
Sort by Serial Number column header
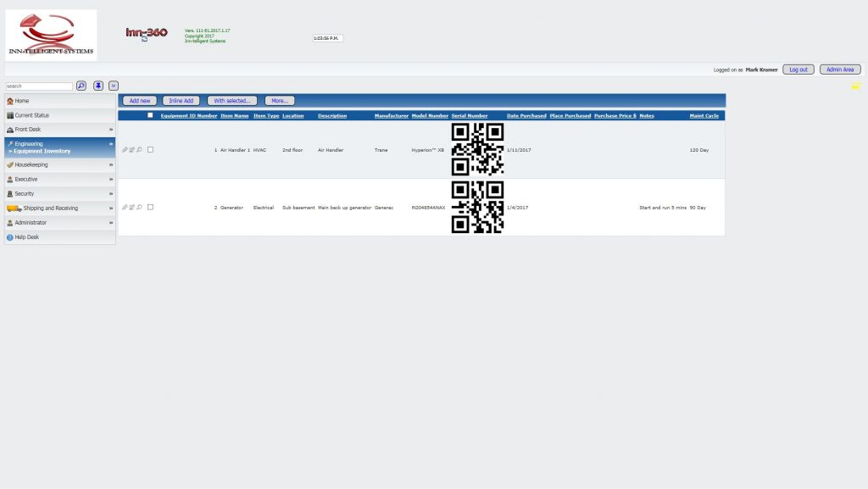tap(470, 115)
